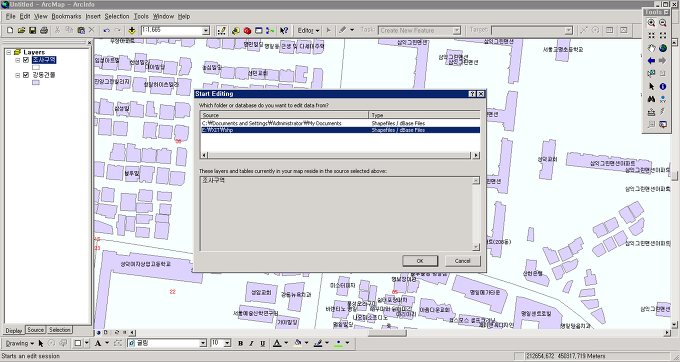680x362 pixels.
Task: Click Fixed Zoom In tool
Action: (x=651, y=35)
